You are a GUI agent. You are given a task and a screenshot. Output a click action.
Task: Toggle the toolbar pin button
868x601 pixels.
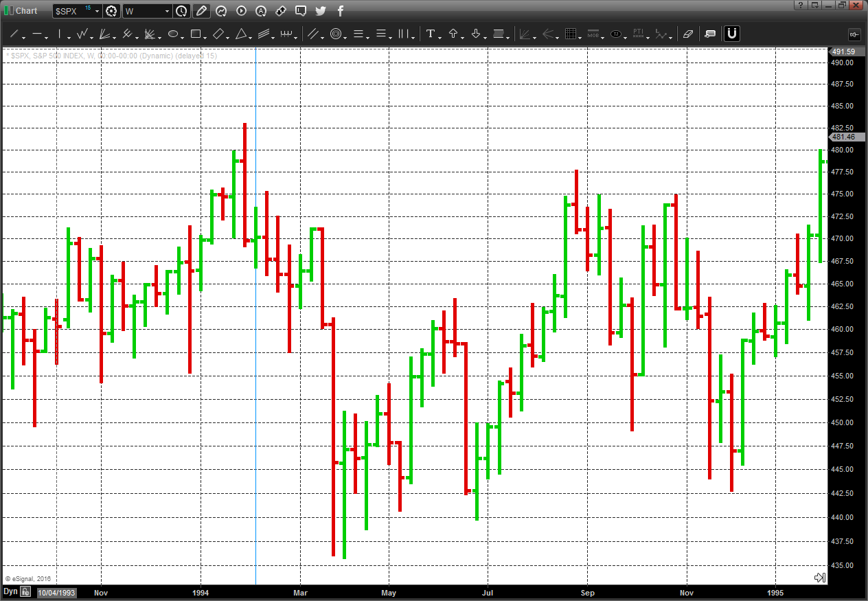[x=854, y=34]
